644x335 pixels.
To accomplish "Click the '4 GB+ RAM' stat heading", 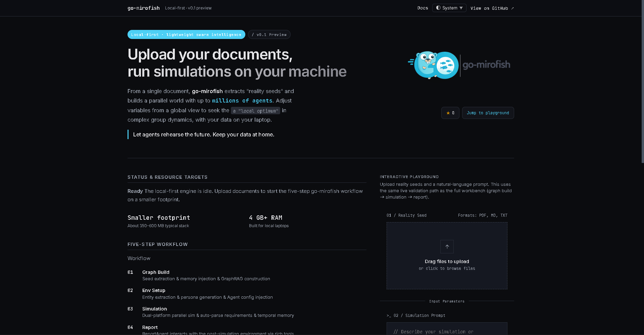I will click(x=265, y=218).
